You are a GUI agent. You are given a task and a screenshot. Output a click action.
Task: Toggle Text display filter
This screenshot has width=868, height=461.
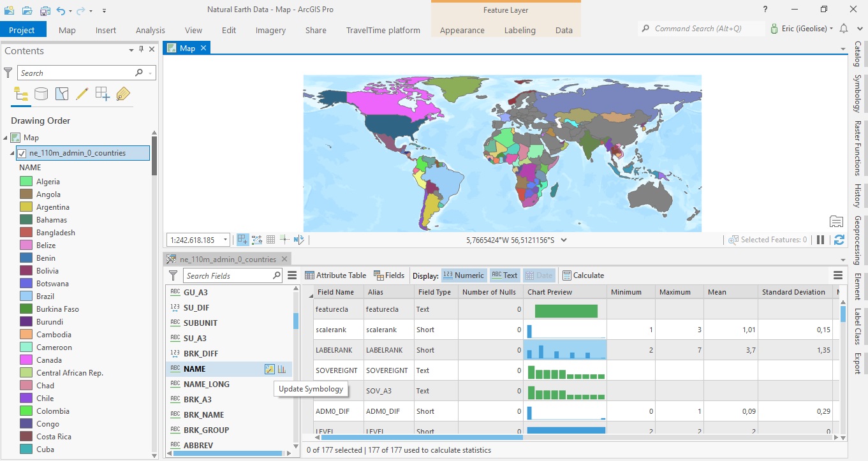click(x=504, y=275)
